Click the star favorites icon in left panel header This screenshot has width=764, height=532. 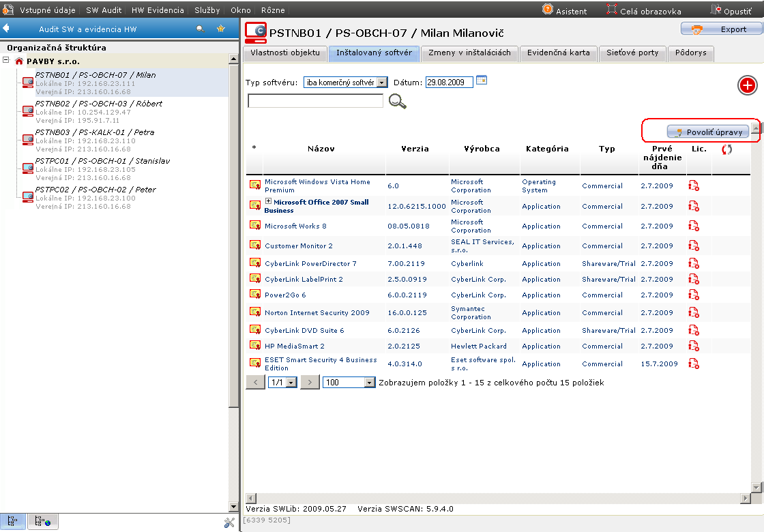(x=221, y=29)
